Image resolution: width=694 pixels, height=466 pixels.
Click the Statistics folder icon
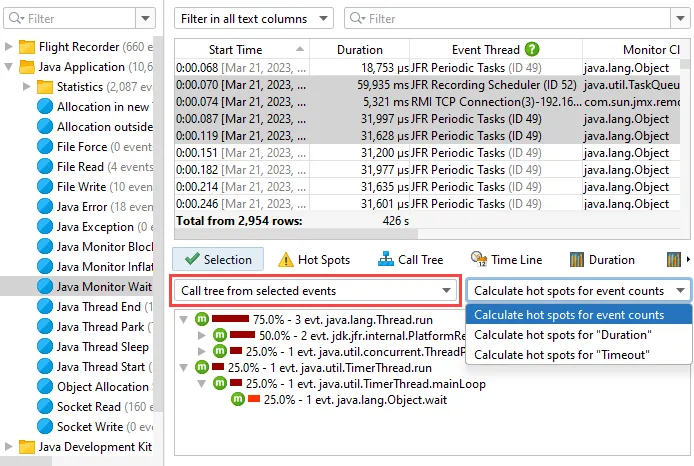pyautogui.click(x=45, y=87)
